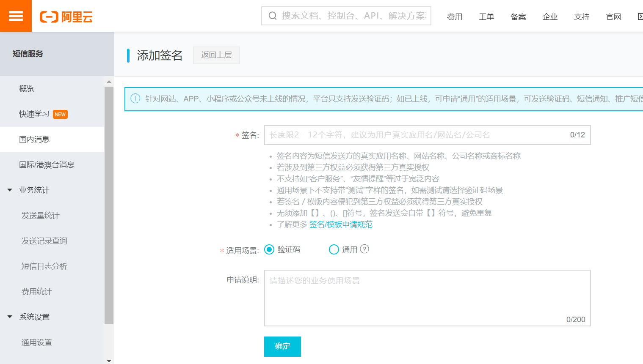
Task: Click the Aliyun logo
Action: (x=66, y=17)
